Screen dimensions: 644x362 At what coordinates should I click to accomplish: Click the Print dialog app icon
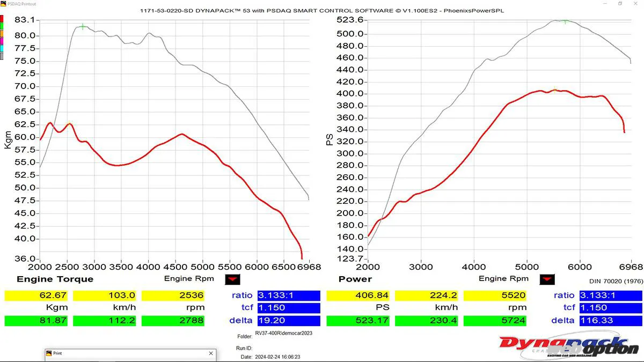(x=49, y=354)
